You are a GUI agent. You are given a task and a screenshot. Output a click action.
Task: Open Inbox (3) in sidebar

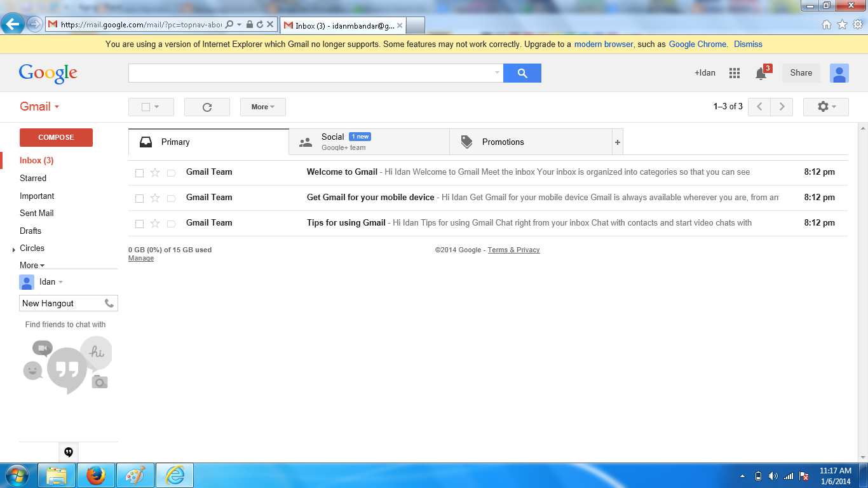(x=36, y=161)
